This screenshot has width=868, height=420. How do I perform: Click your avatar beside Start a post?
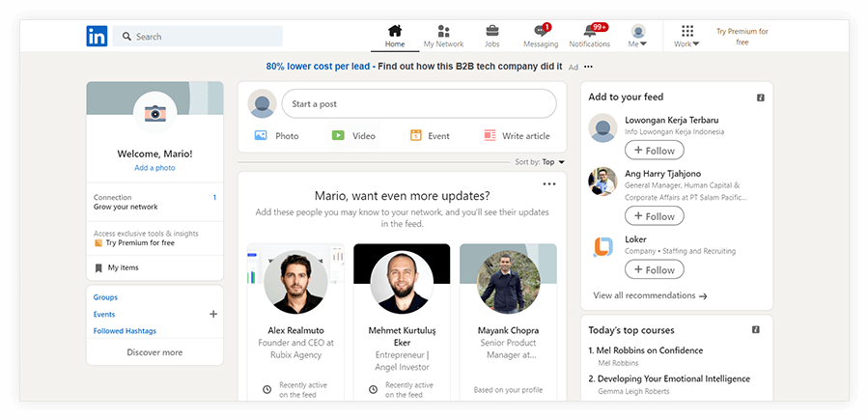click(x=262, y=103)
